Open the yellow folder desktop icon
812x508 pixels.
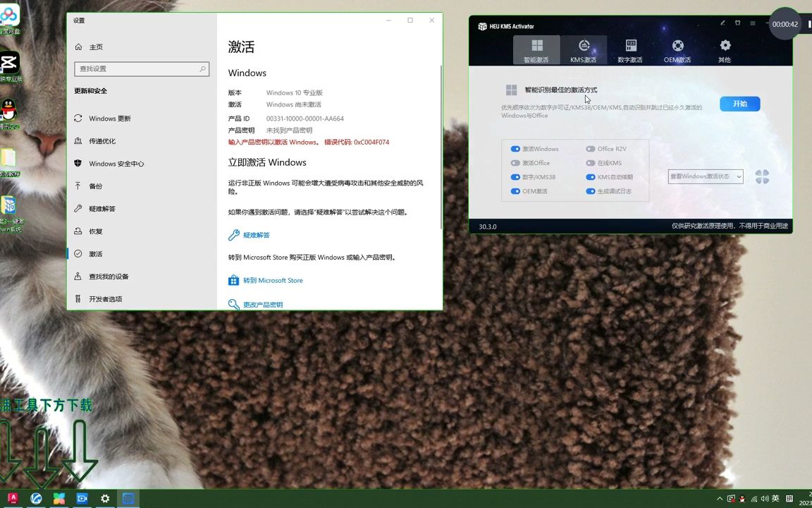[x=8, y=162]
